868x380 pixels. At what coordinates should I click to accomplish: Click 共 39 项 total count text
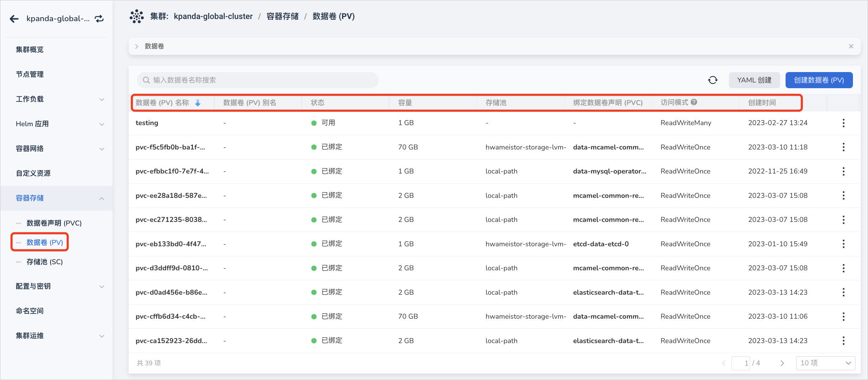(149, 363)
